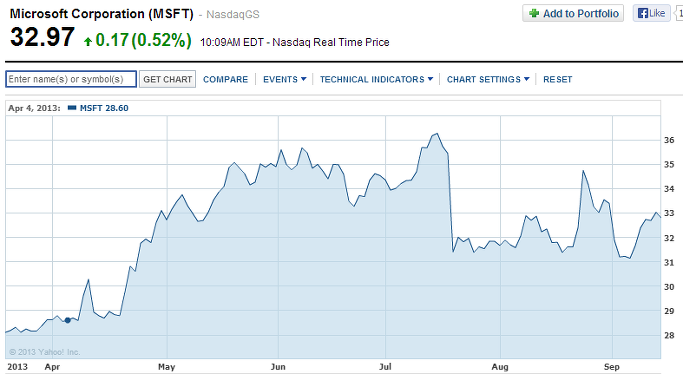Screen dimensions: 683x374
Task: Click the Microsoft Corporation (MSFT) title
Action: (x=101, y=14)
